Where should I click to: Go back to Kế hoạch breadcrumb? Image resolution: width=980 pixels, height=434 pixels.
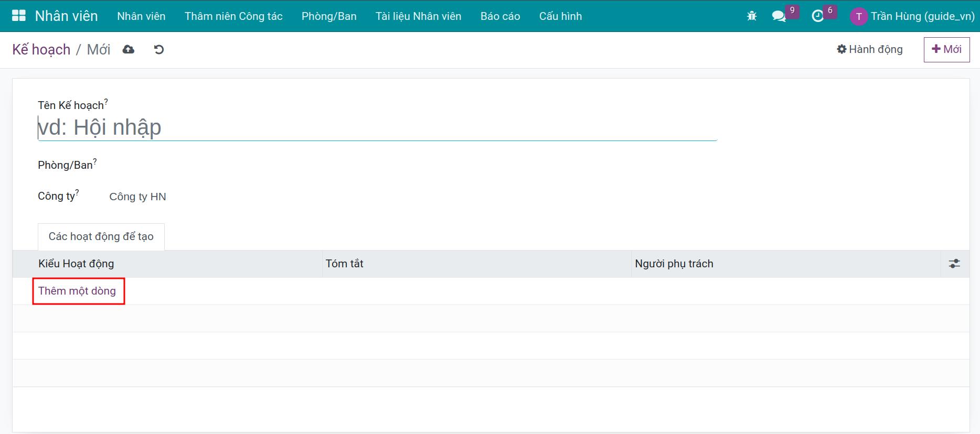pos(41,49)
